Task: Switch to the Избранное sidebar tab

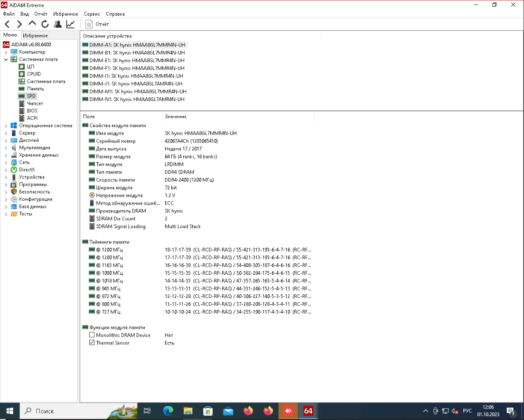Action: tap(35, 36)
